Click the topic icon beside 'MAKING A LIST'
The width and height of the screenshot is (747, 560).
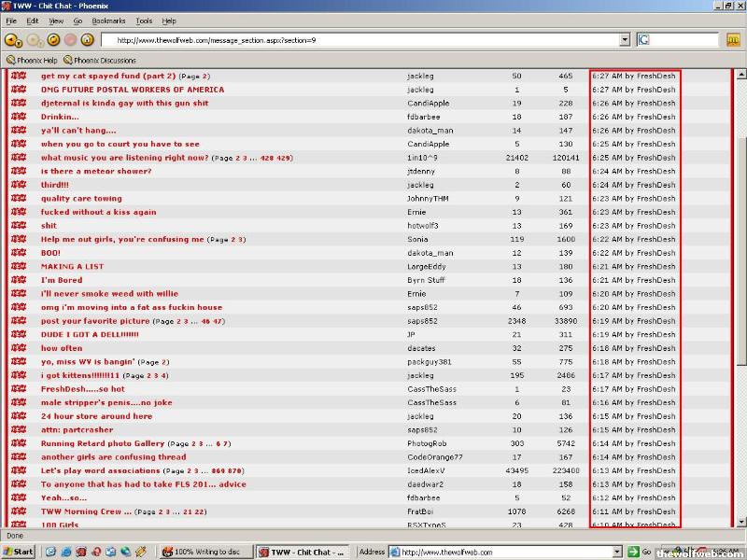pos(18,267)
